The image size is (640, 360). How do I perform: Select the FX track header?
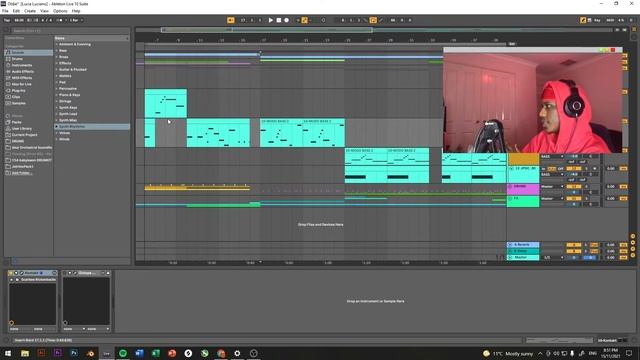click(523, 201)
